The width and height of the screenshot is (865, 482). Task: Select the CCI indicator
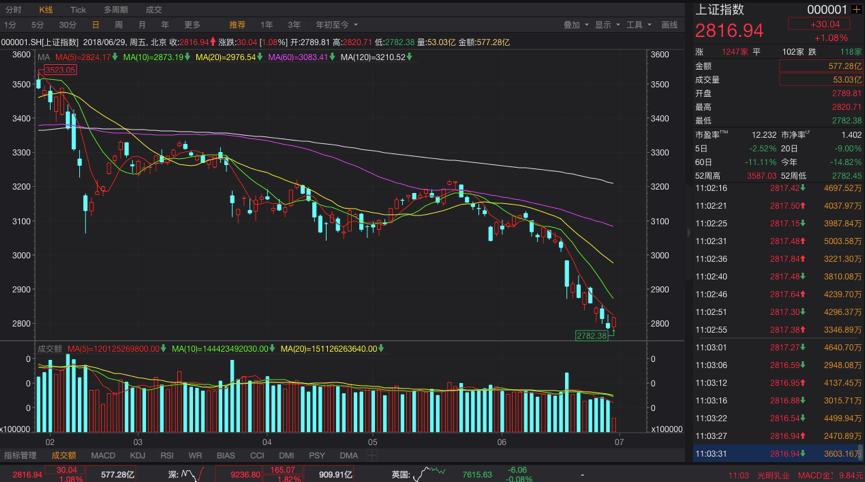click(257, 456)
